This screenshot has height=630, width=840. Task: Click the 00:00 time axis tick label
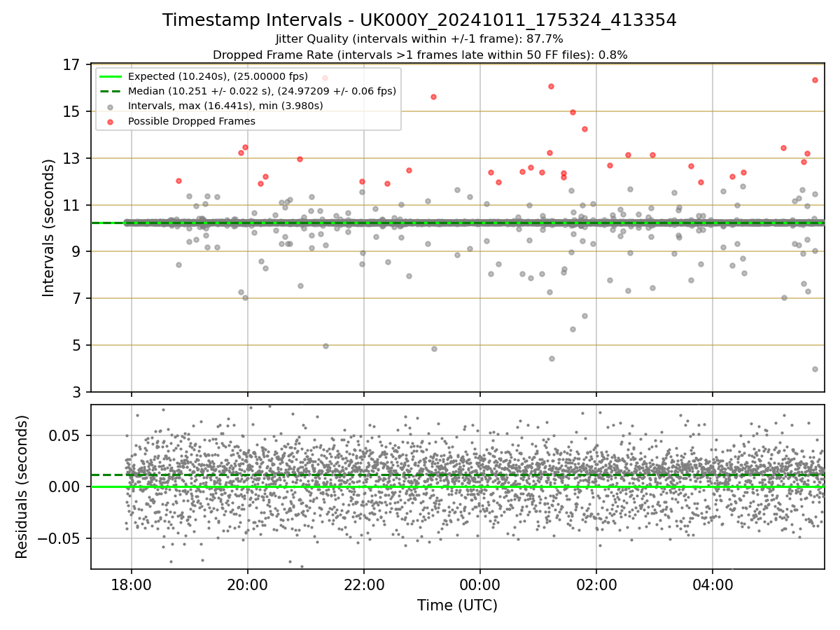pyautogui.click(x=479, y=583)
